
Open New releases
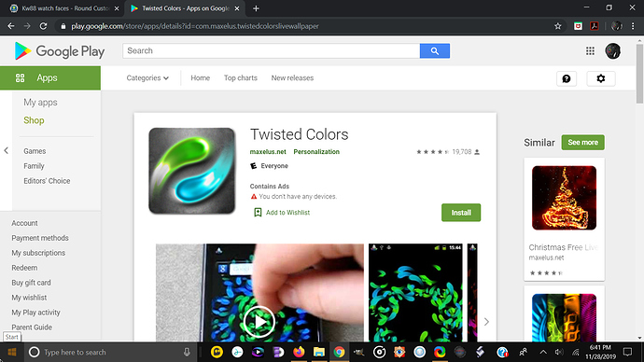(292, 78)
